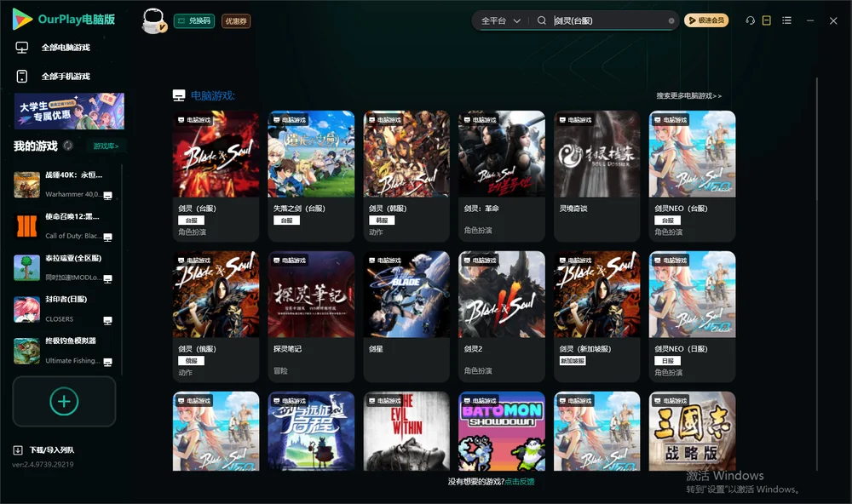Open the headset customer service icon
852x504 pixels.
pos(750,20)
